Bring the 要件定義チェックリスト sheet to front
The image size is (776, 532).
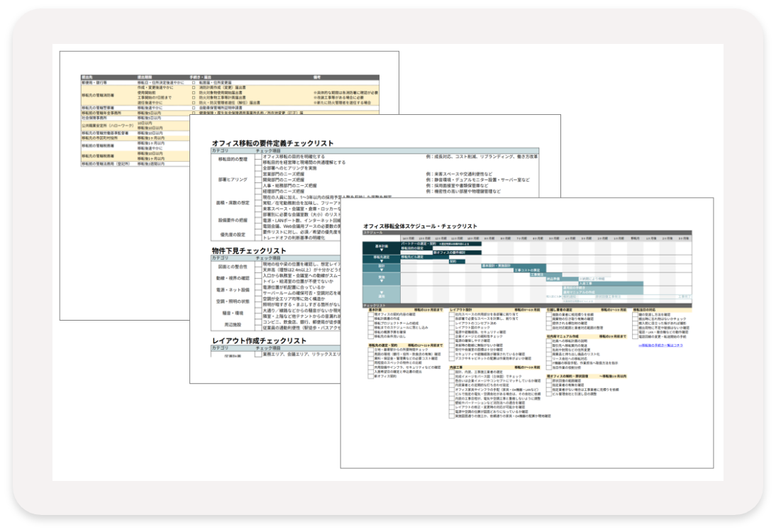pyautogui.click(x=272, y=143)
